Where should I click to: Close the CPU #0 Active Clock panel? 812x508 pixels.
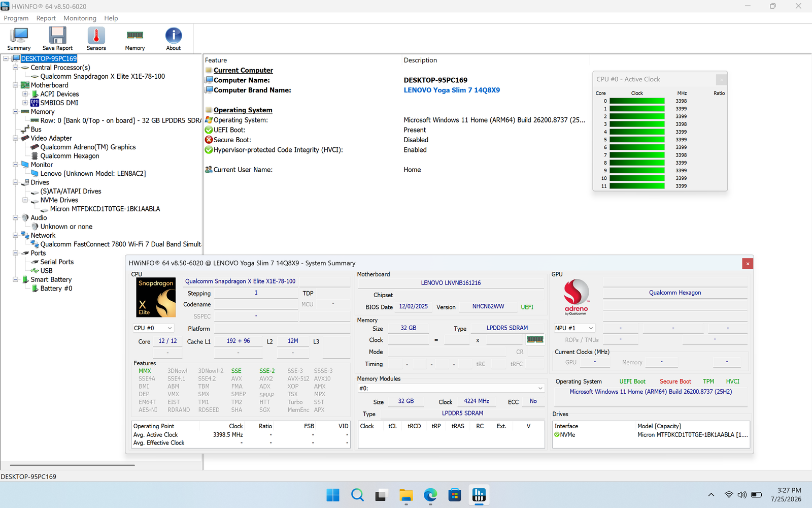[x=721, y=79]
